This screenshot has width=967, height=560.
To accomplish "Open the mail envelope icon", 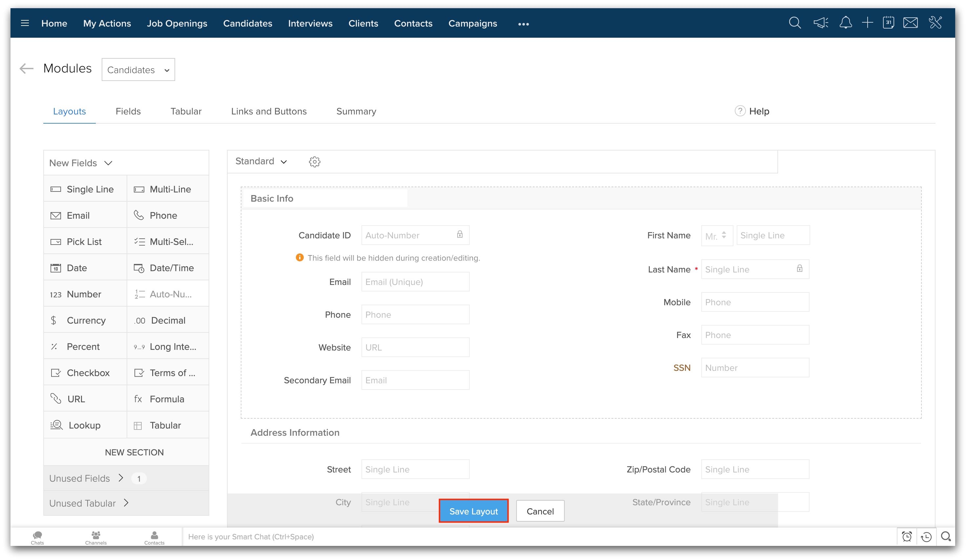I will pos(911,23).
